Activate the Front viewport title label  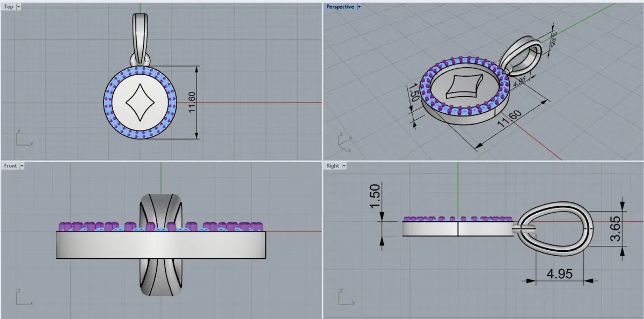pyautogui.click(x=10, y=166)
